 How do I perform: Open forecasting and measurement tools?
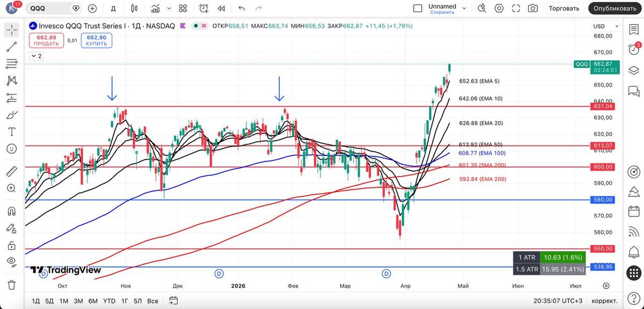[x=12, y=98]
